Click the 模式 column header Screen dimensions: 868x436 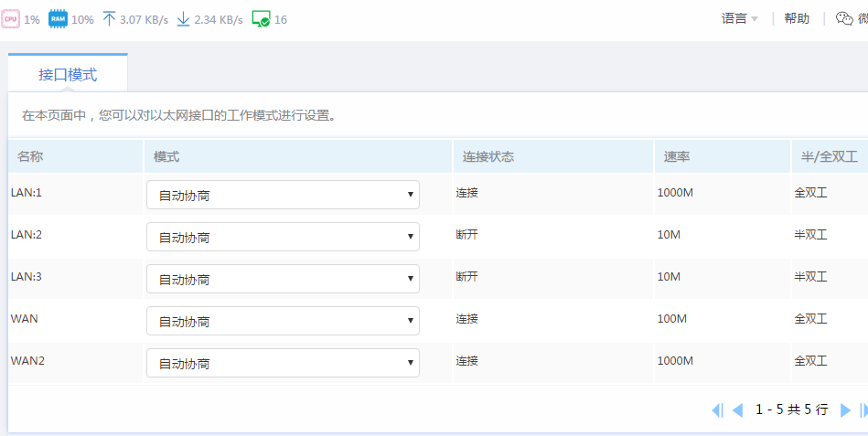298,156
